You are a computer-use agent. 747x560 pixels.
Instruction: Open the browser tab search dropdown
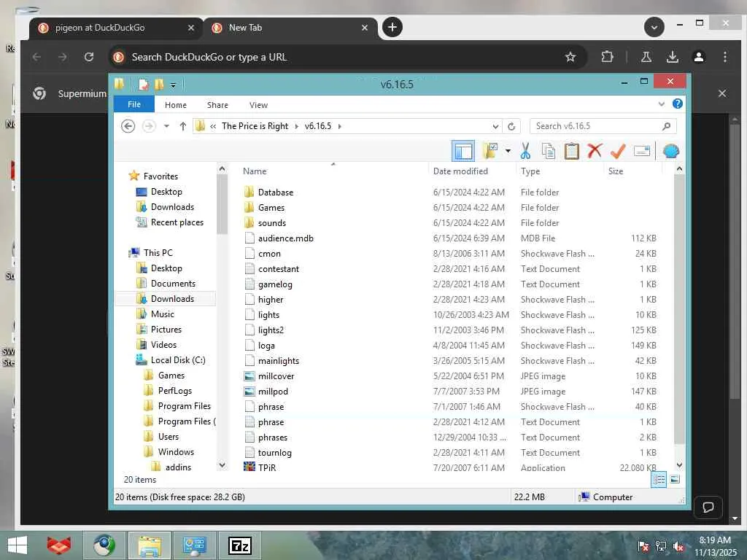654,27
